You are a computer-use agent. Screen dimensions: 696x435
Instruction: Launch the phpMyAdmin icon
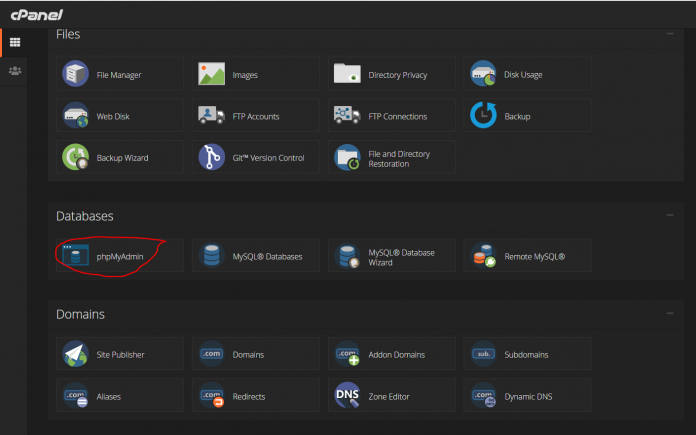pos(75,255)
